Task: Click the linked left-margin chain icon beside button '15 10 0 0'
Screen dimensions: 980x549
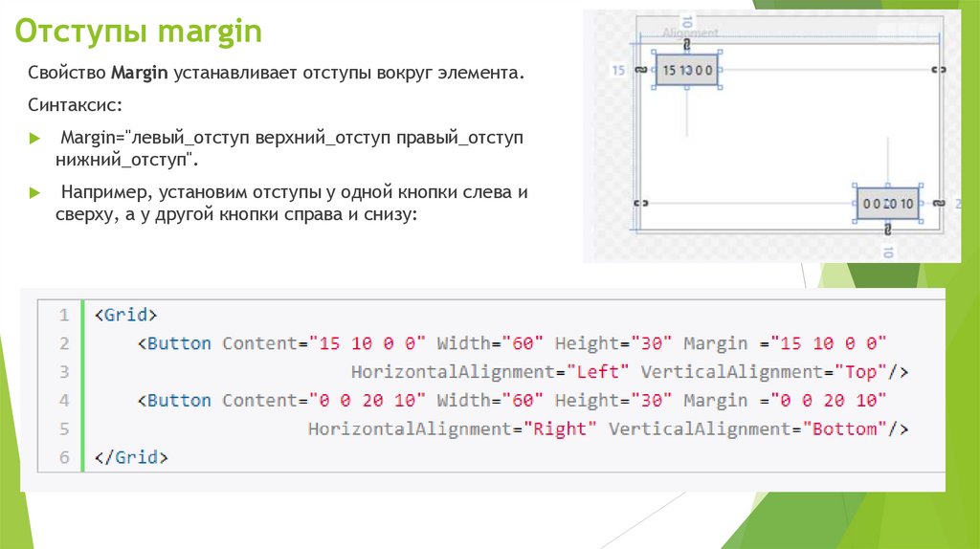Action: [640, 70]
